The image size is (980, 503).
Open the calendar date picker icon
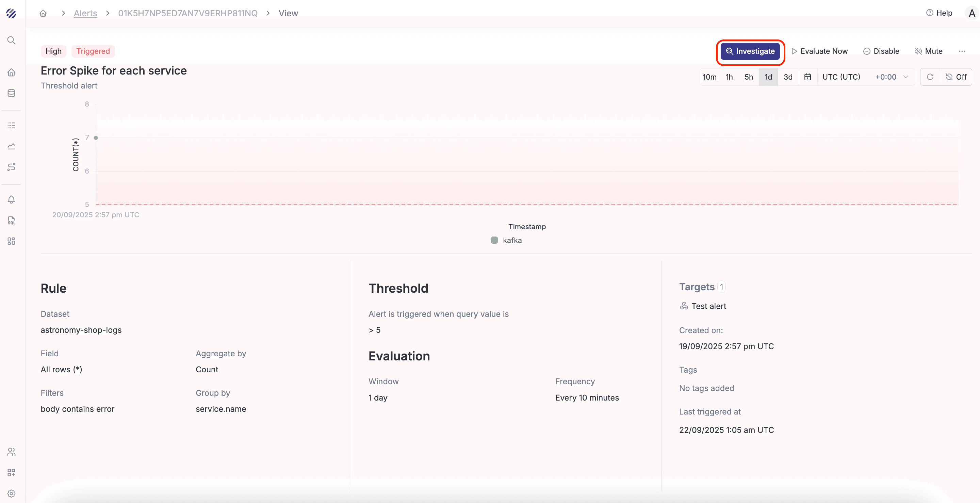pyautogui.click(x=807, y=77)
